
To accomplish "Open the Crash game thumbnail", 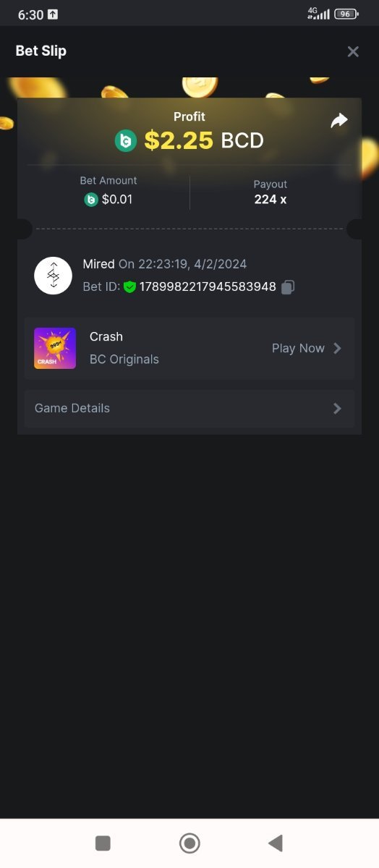I will (55, 348).
